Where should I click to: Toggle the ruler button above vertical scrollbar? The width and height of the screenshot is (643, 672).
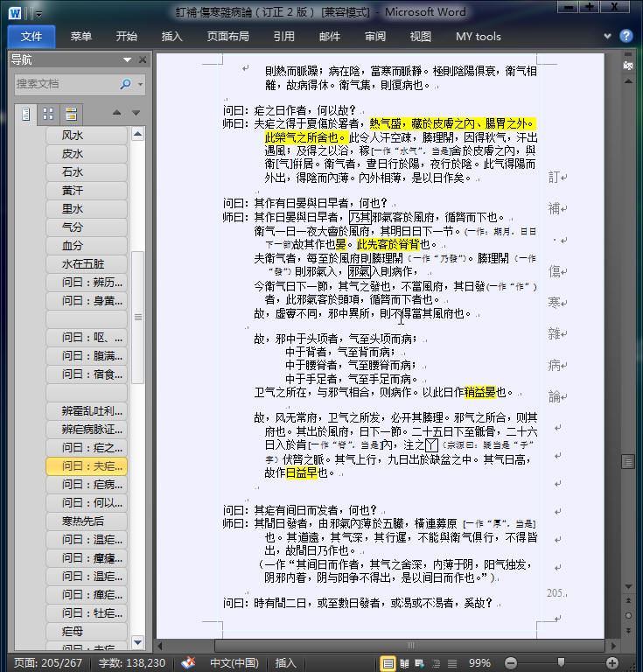[x=627, y=67]
